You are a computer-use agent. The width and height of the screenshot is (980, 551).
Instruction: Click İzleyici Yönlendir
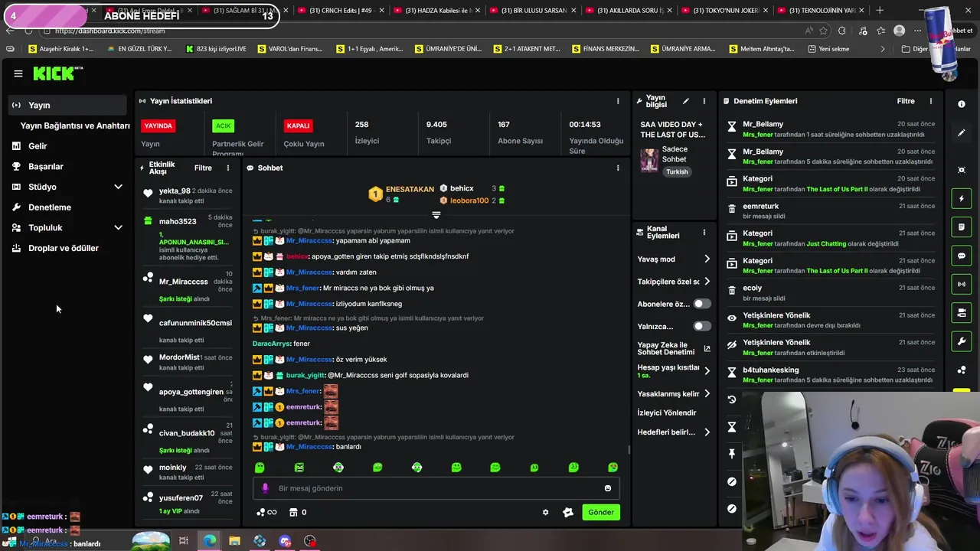coord(667,412)
